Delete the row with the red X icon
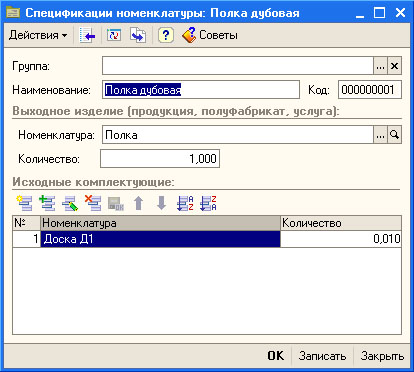Image resolution: width=414 pixels, height=372 pixels. coord(93,203)
